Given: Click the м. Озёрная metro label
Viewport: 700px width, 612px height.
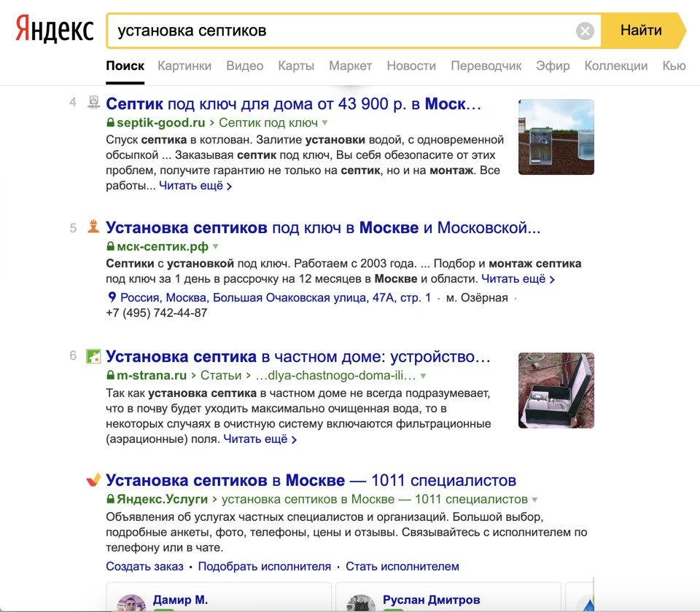Looking at the screenshot, I should tap(477, 297).
